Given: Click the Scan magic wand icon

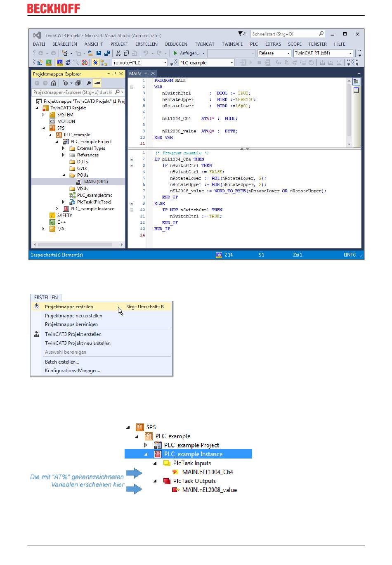Looking at the screenshot, I should pos(76,63).
